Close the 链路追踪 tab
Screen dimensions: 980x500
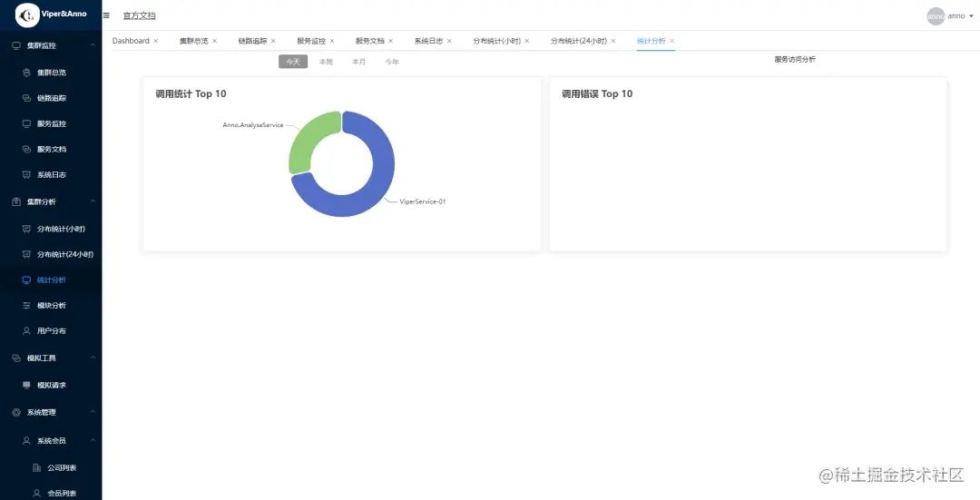click(x=273, y=41)
